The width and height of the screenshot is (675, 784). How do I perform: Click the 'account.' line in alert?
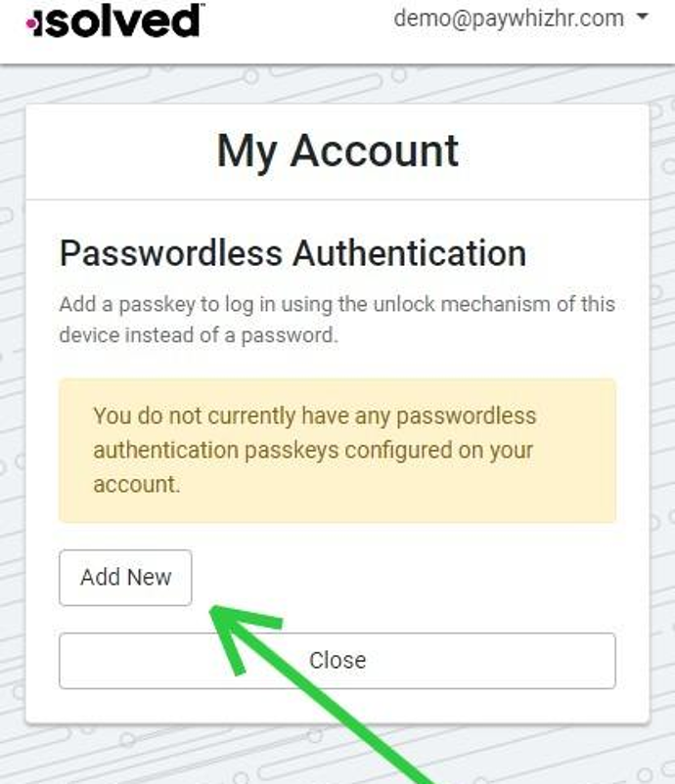click(x=136, y=485)
